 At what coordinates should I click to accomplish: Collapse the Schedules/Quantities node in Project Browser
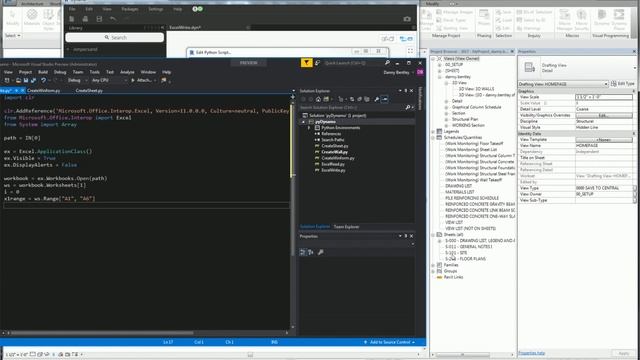tap(433, 138)
